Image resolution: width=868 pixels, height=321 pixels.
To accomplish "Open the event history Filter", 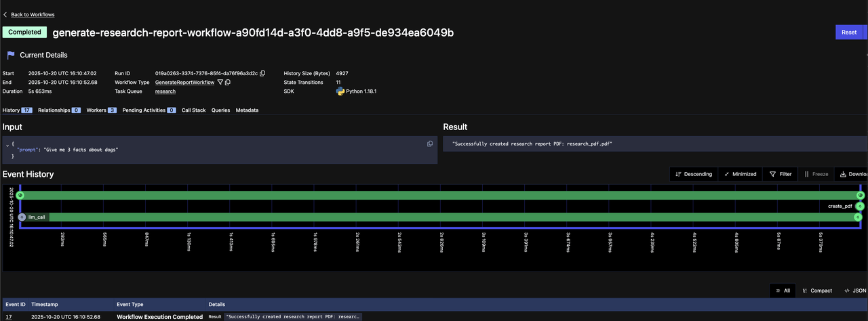I will click(x=781, y=174).
